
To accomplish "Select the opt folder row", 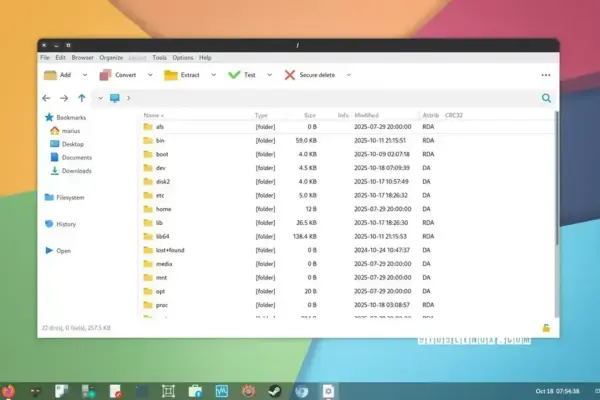I will (x=346, y=291).
